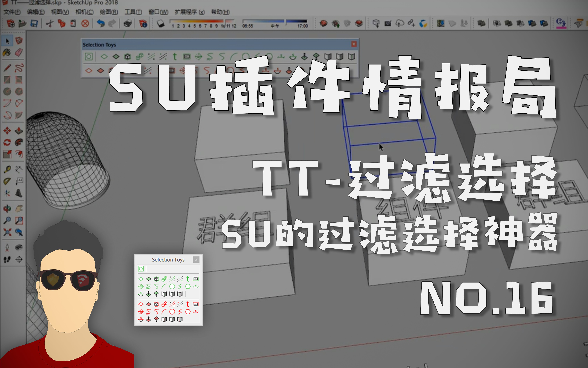Activate the Push/Pull tool

click(x=19, y=131)
